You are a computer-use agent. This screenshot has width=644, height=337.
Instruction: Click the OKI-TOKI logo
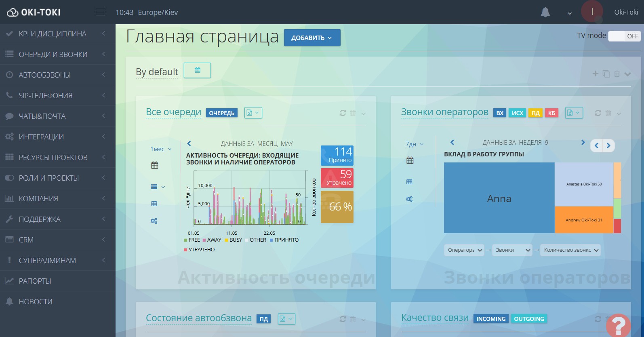(x=34, y=13)
